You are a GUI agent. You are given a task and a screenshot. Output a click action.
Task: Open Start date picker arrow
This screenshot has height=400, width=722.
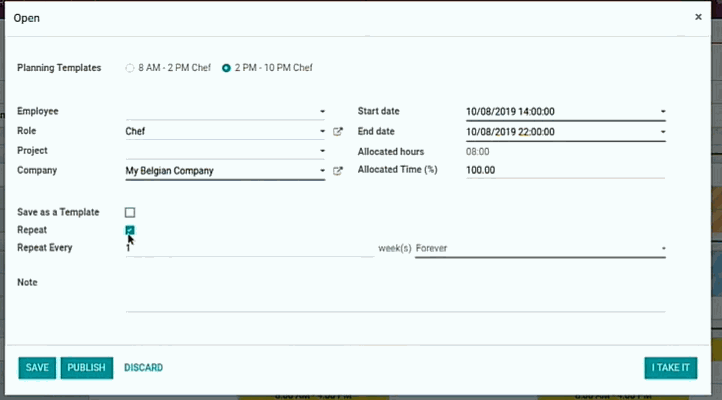(662, 112)
